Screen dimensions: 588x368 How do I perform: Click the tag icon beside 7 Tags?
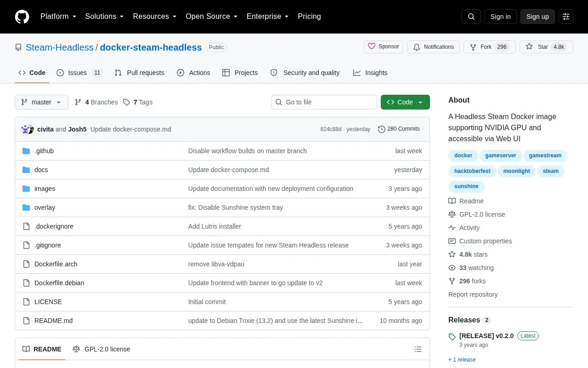tap(126, 102)
